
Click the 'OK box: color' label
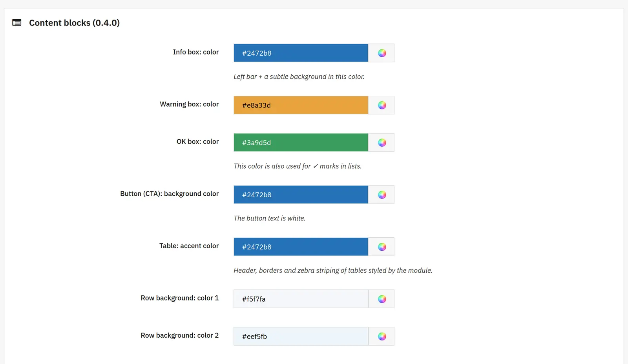tap(197, 142)
